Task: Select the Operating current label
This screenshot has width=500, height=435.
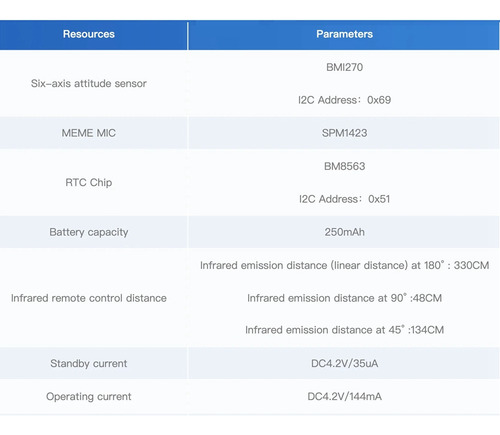Action: (x=89, y=397)
